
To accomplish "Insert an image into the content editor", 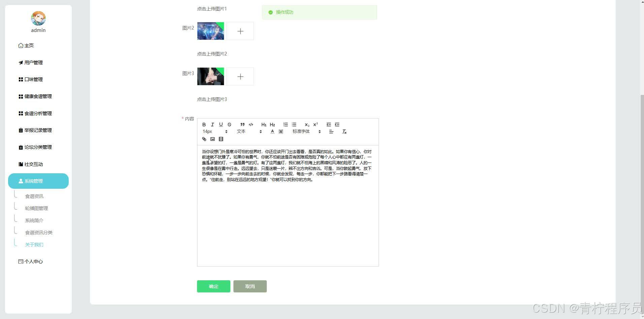I will pyautogui.click(x=212, y=139).
